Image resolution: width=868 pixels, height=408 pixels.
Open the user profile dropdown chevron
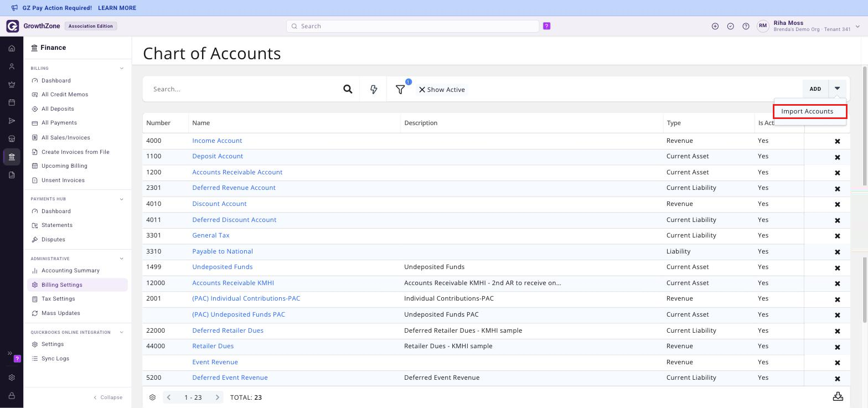tap(857, 26)
